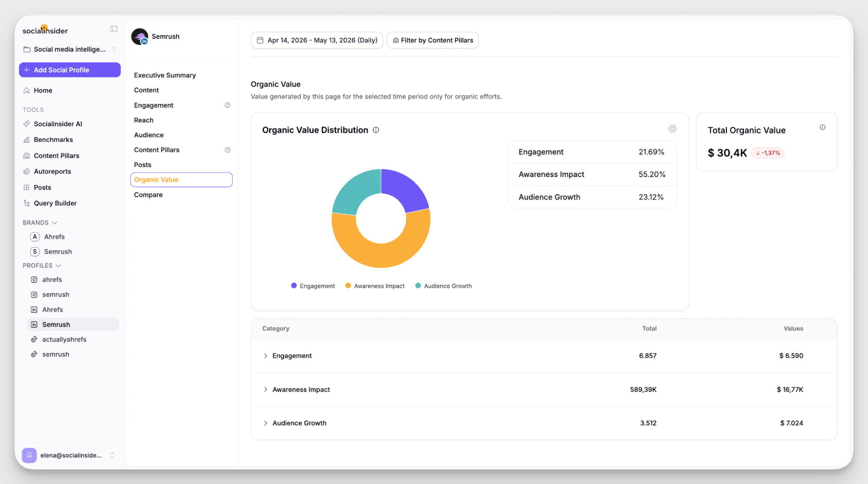Viewport: 868px width, 484px height.
Task: Open the Audience section
Action: [x=149, y=135]
